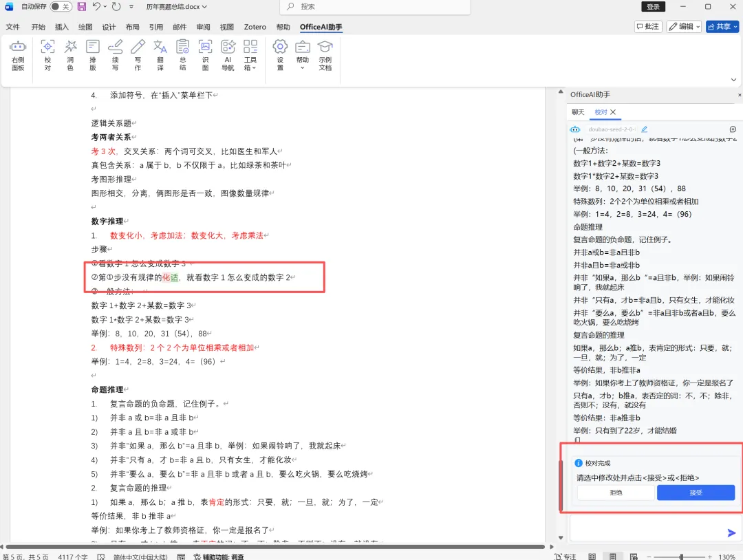
Task: Click the OfficeAI robot avatar icon
Action: tap(575, 129)
